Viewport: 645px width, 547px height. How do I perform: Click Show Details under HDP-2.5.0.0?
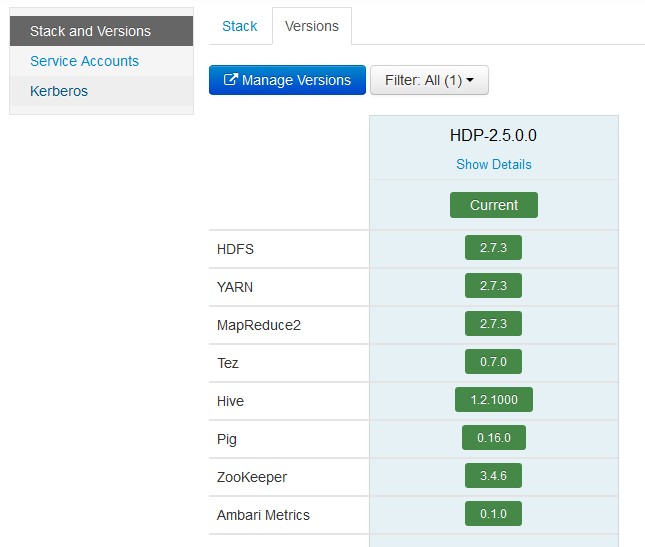pos(494,164)
